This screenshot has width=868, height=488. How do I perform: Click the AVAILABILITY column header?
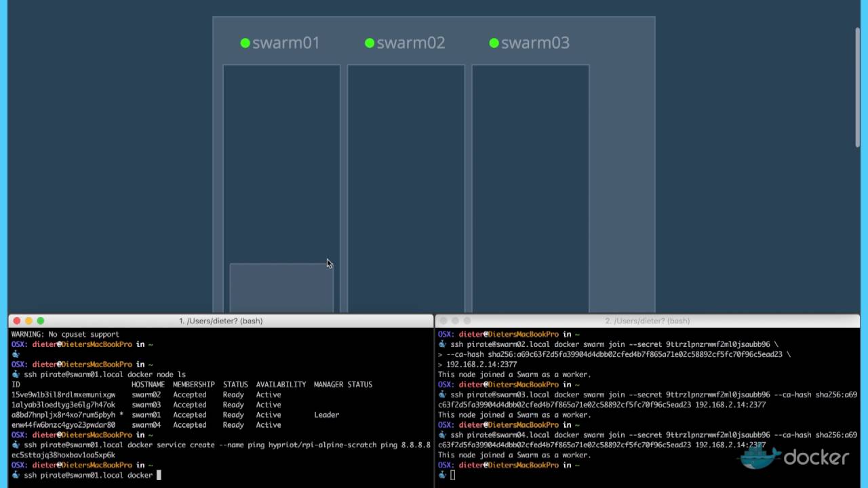(281, 384)
